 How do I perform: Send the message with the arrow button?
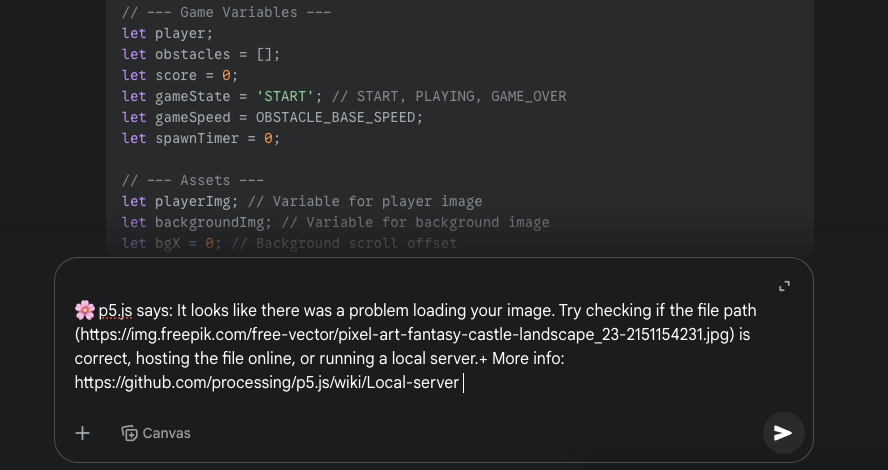click(783, 432)
